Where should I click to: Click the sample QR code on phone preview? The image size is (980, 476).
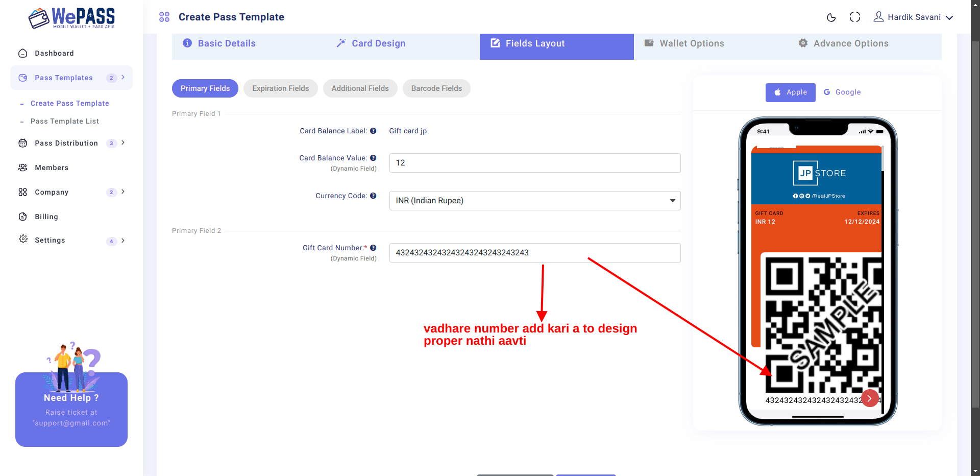823,325
